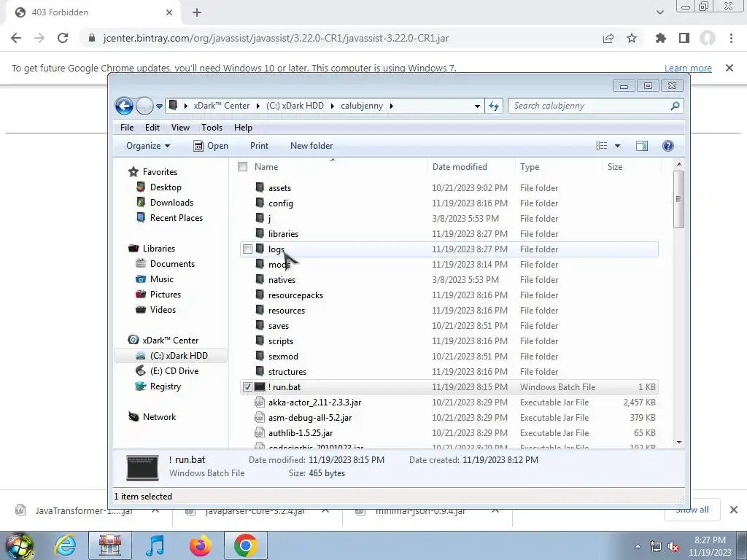Click the authlib jar file icon
This screenshot has height=560, width=747.
click(x=259, y=432)
